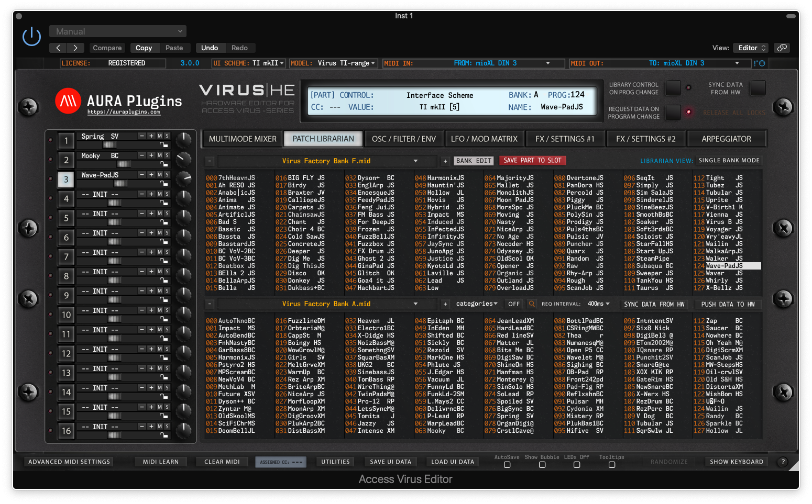Switch to MULTIMODE MIXER tab
The image size is (812, 504).
click(x=243, y=139)
